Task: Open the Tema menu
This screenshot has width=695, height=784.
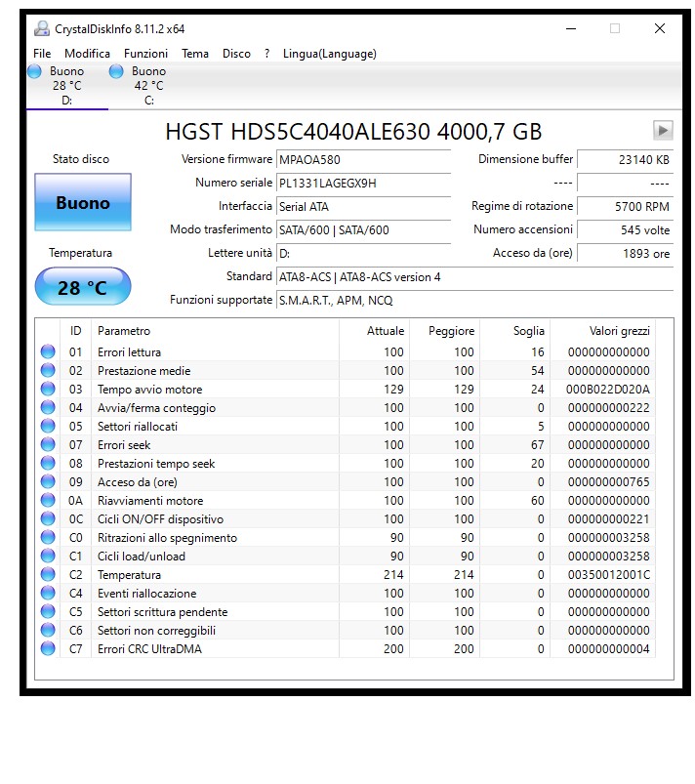Action: (x=194, y=54)
